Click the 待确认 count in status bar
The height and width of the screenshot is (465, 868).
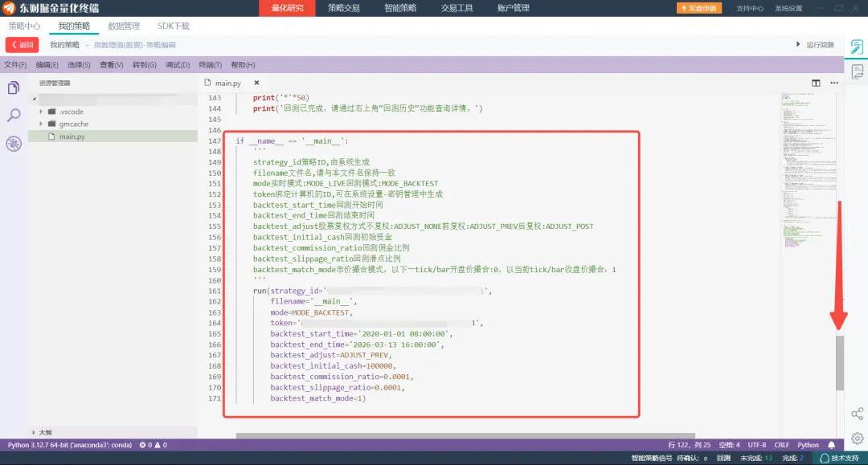(x=692, y=459)
